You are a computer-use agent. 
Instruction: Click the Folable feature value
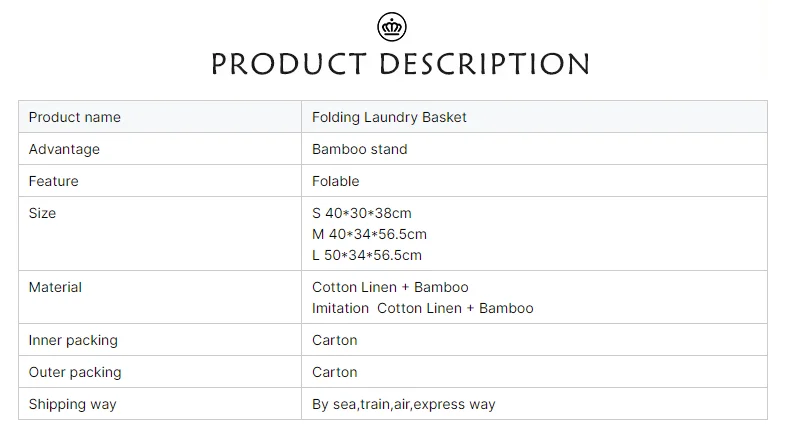[x=336, y=181]
